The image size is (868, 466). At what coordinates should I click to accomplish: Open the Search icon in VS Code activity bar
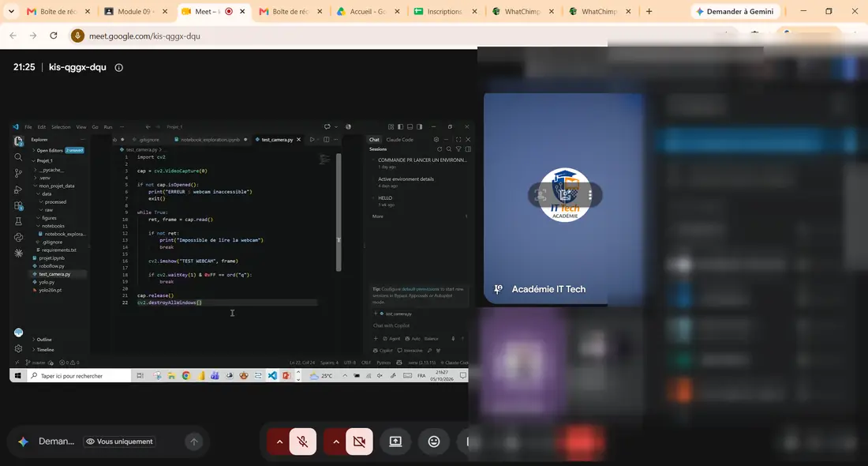(x=18, y=157)
